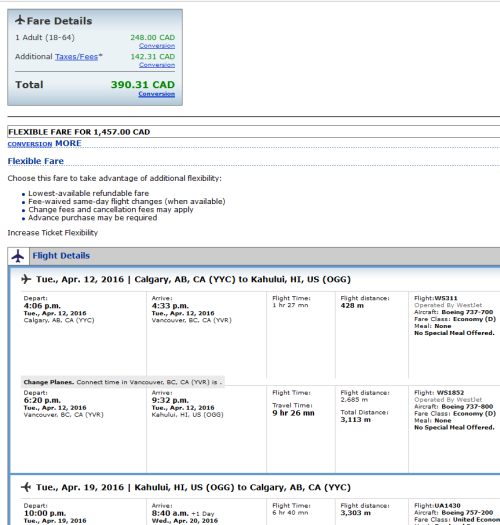Open the Taxes/Fees link
Image resolution: width=500 pixels, height=525 pixels.
click(76, 57)
